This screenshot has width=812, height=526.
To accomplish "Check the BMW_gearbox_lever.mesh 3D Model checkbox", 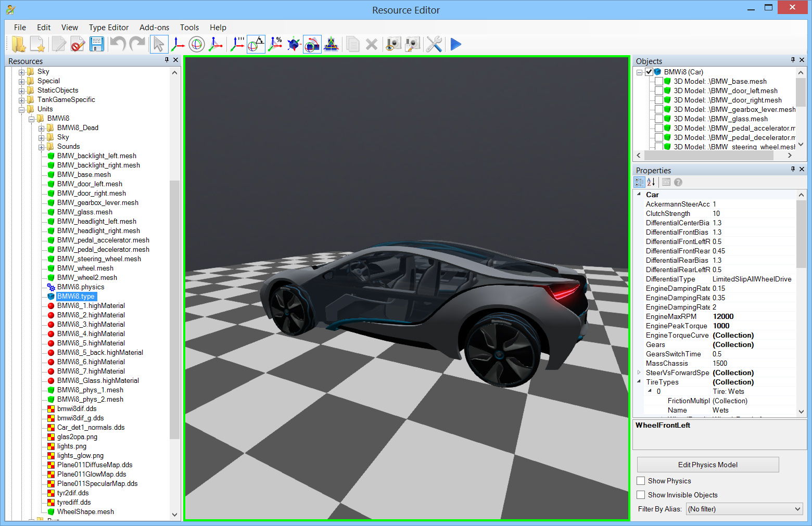I will point(659,109).
